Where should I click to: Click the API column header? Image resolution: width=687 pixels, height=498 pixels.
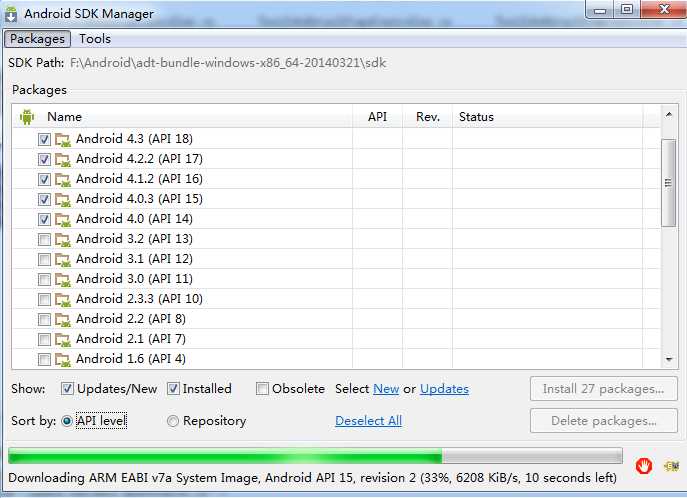tap(377, 117)
